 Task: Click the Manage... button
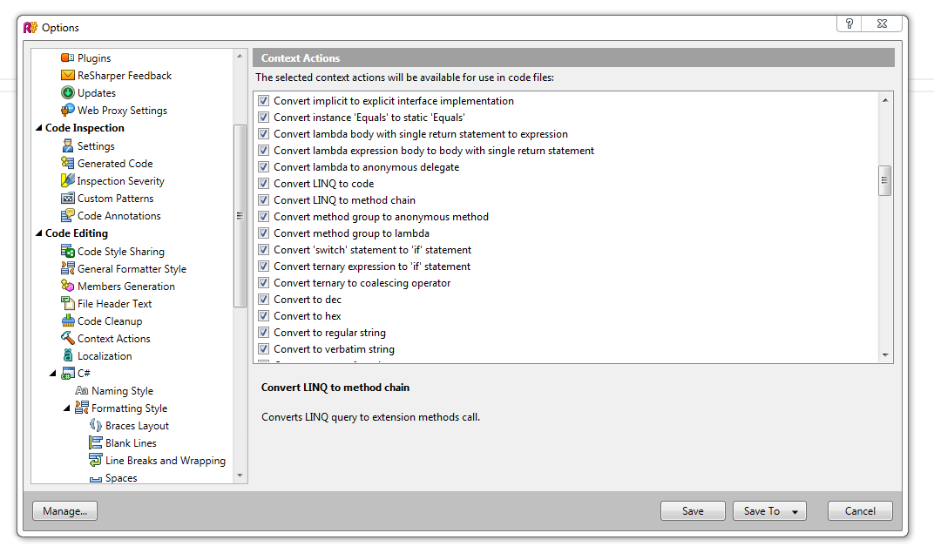pyautogui.click(x=65, y=510)
